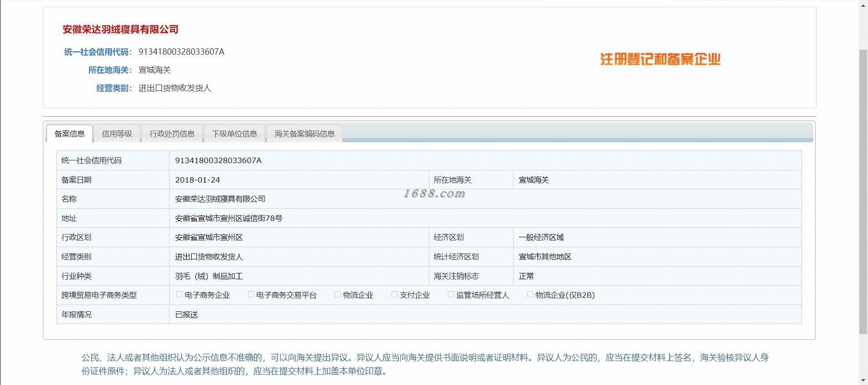Open the 海关备案编码信息 tab

pyautogui.click(x=305, y=134)
